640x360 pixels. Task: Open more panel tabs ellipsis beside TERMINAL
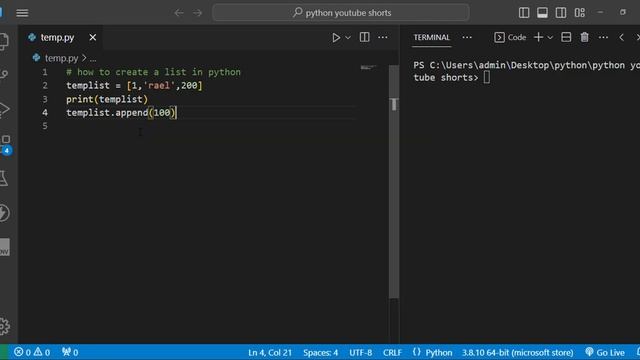467,38
